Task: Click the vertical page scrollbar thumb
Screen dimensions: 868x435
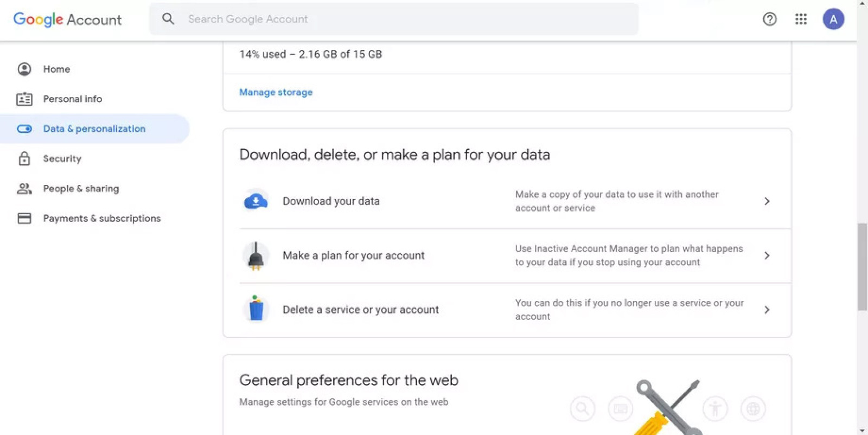Action: coord(862,267)
